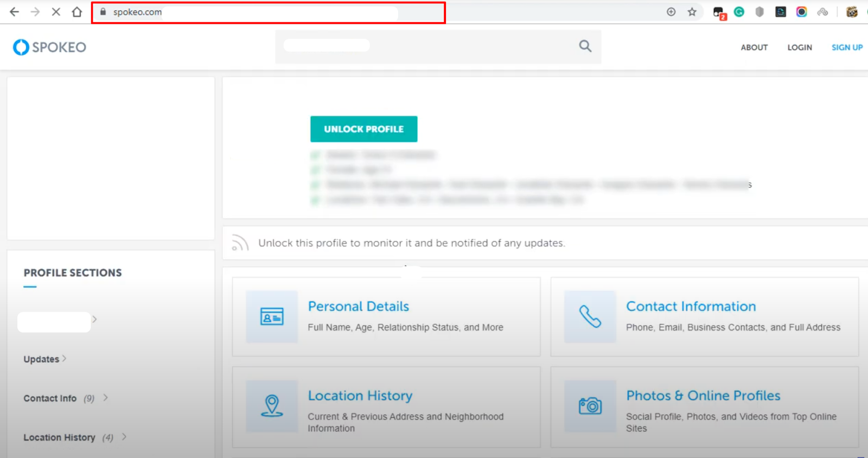Select Contact Info in sidebar
This screenshot has width=868, height=458.
(x=50, y=398)
